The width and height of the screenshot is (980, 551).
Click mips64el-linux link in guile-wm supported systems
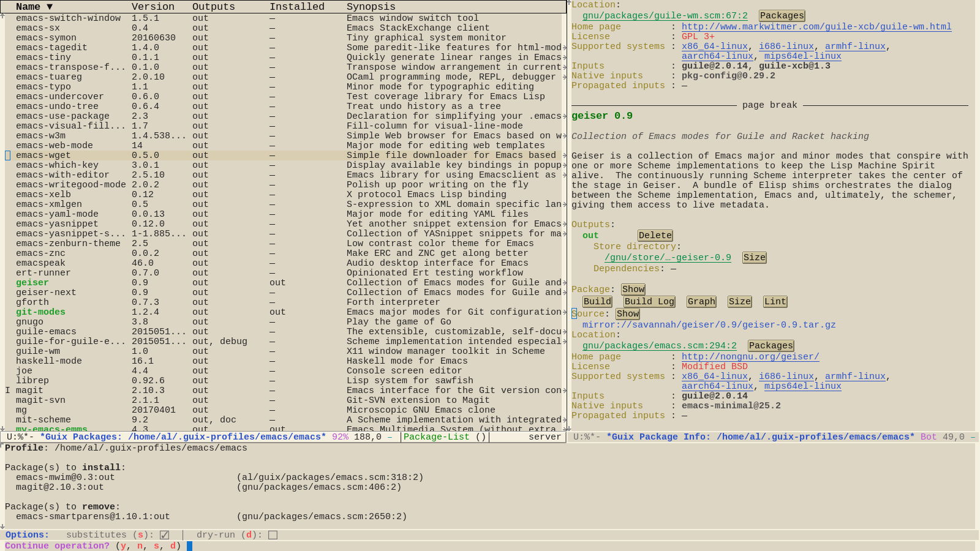802,56
